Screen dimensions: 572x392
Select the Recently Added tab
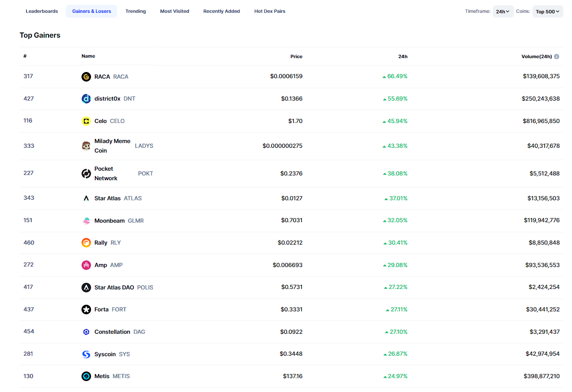pyautogui.click(x=222, y=11)
